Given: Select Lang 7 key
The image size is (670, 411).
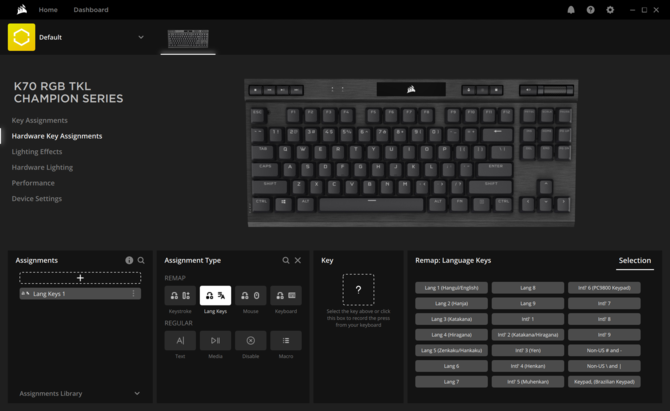Looking at the screenshot, I should [451, 382].
